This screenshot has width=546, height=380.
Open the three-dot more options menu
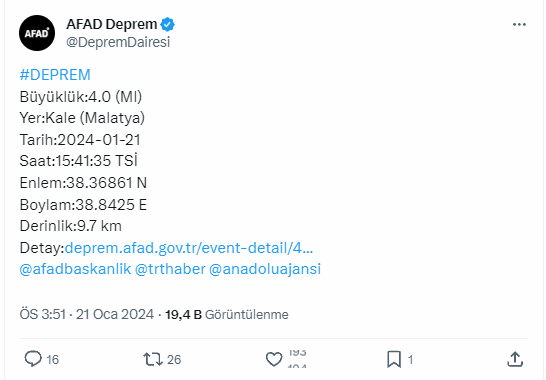pyautogui.click(x=519, y=24)
